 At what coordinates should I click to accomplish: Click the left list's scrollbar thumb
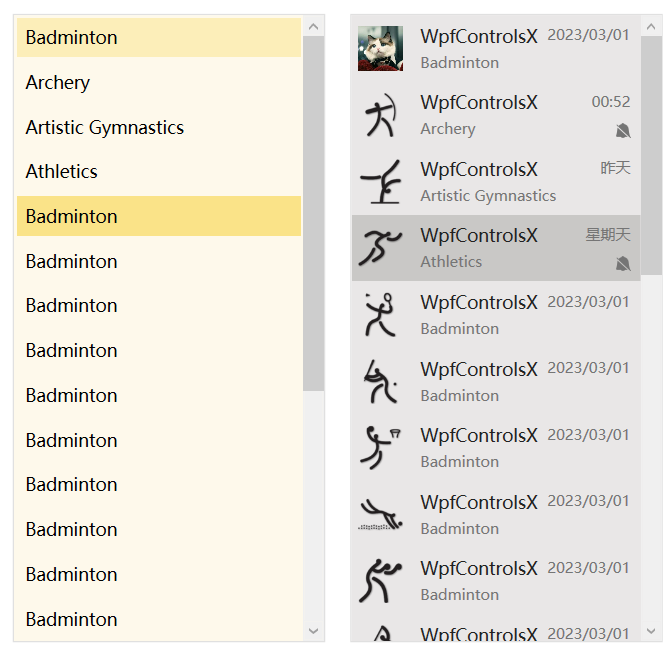click(x=313, y=210)
